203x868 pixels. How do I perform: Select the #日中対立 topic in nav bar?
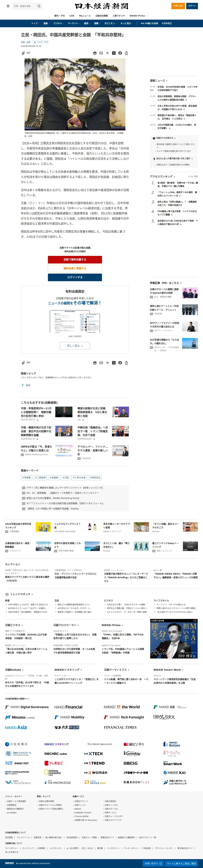[167, 23]
